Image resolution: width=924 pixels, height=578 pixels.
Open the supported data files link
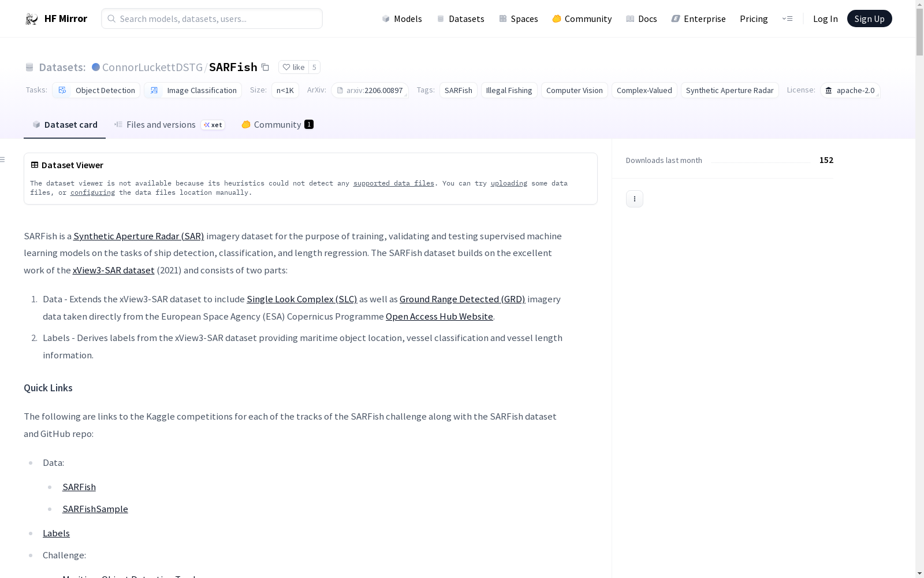(394, 183)
